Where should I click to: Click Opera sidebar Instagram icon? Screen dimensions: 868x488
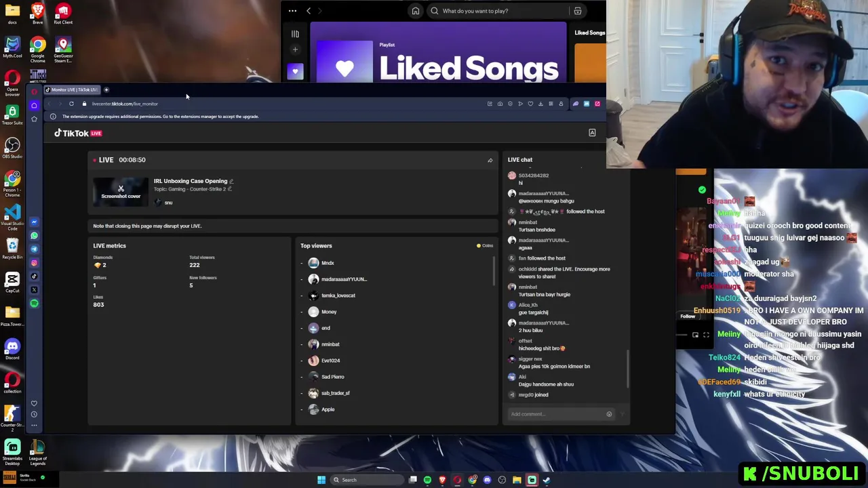tap(34, 262)
